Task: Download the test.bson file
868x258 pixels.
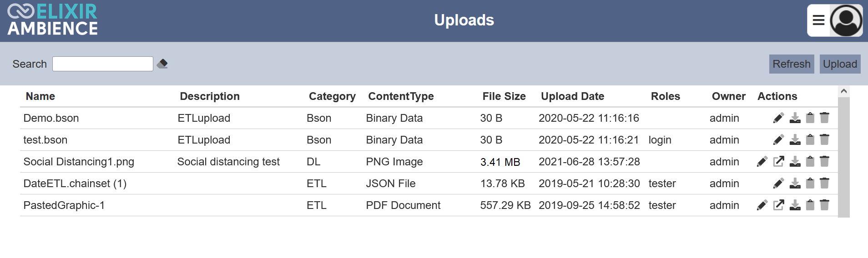Action: 795,140
